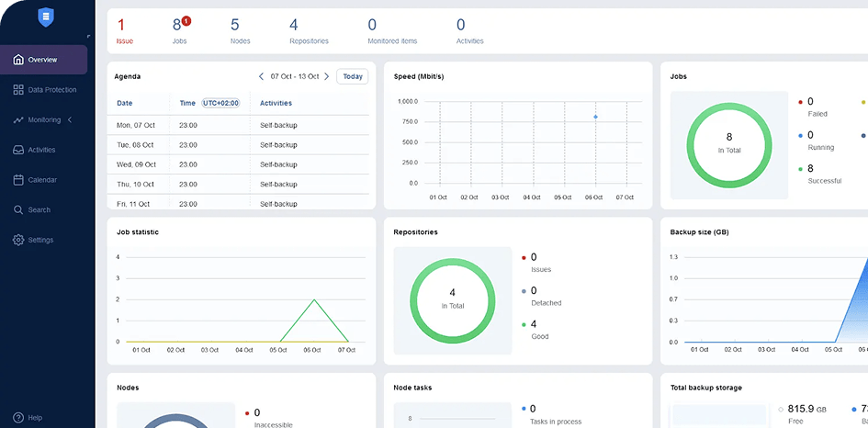Image resolution: width=868 pixels, height=428 pixels.
Task: Click the Calendar icon in sidebar
Action: coord(18,180)
